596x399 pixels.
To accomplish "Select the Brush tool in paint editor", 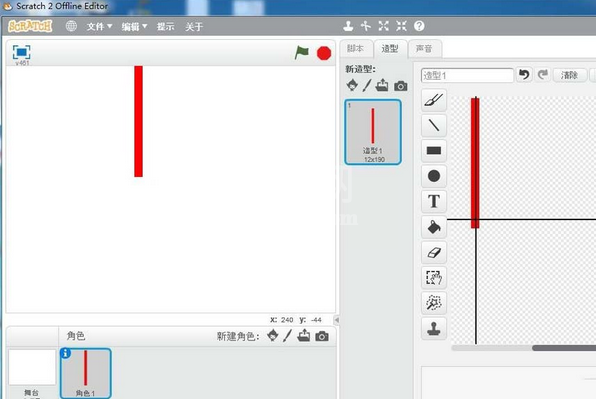I will 434,100.
